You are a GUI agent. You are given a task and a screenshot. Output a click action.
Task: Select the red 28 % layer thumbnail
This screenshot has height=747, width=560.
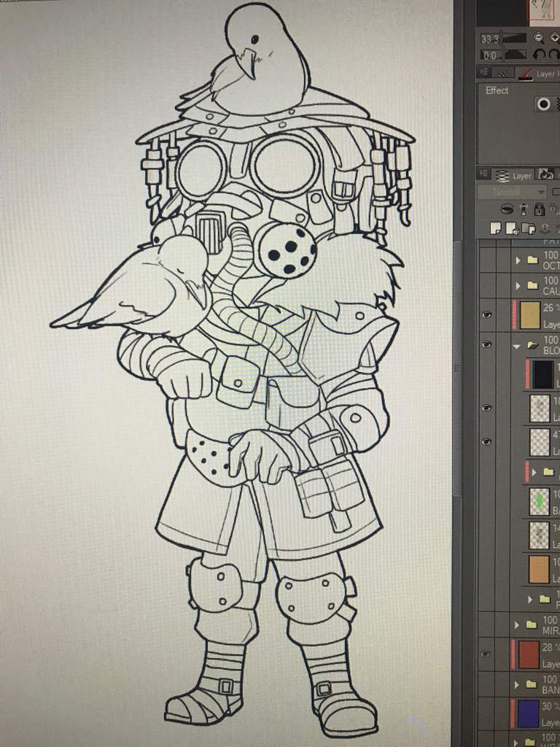coord(529,654)
